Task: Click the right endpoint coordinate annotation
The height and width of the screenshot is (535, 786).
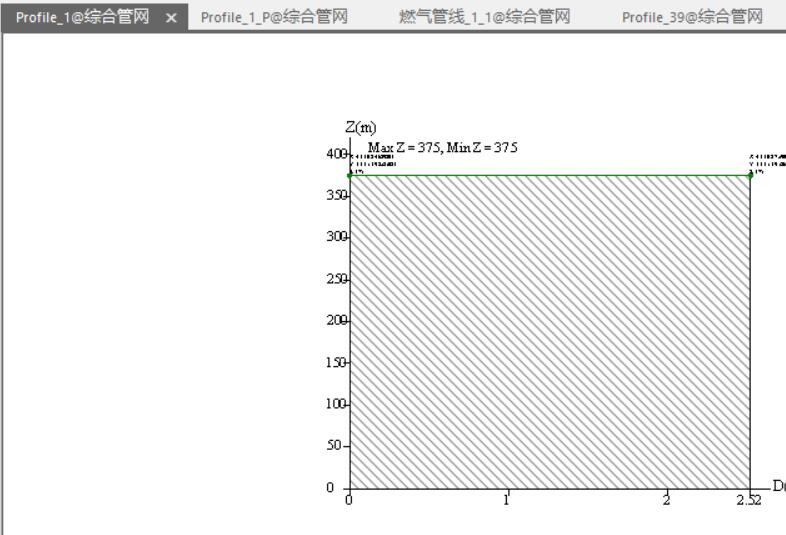Action: [x=767, y=164]
